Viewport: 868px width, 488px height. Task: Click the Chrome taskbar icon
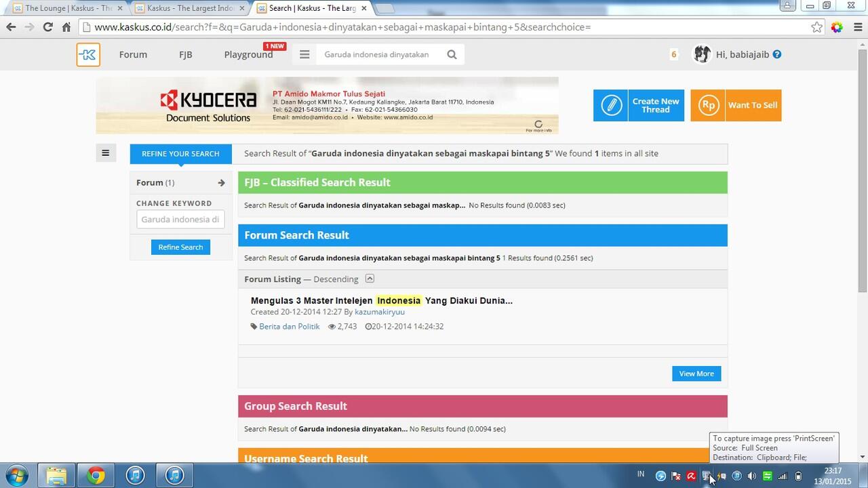pyautogui.click(x=96, y=476)
